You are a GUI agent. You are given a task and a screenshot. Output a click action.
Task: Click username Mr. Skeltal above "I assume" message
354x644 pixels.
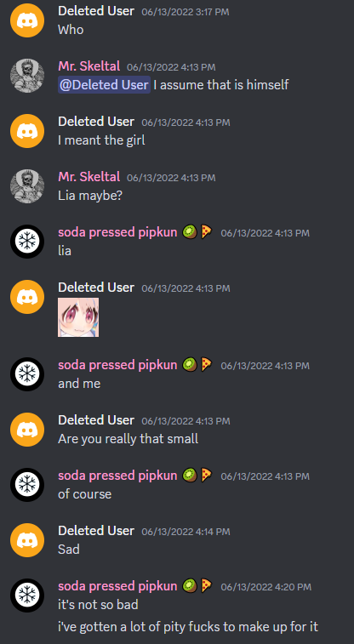[89, 66]
